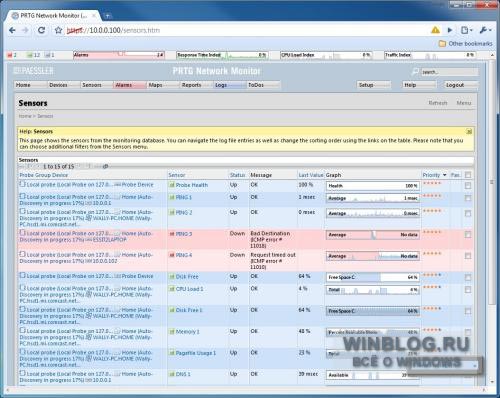Open the Priority column sort arrow
The width and height of the screenshot is (500, 398).
point(444,175)
